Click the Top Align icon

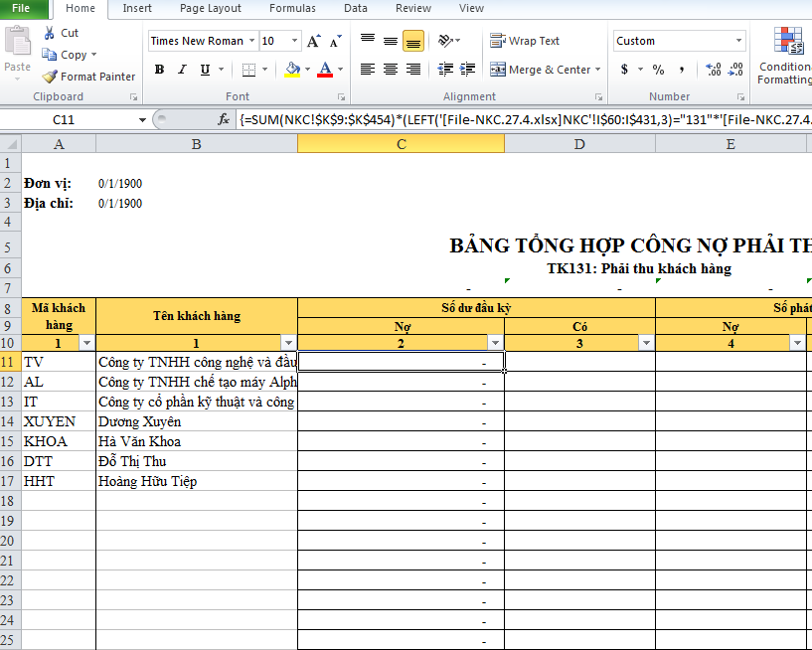(x=368, y=41)
